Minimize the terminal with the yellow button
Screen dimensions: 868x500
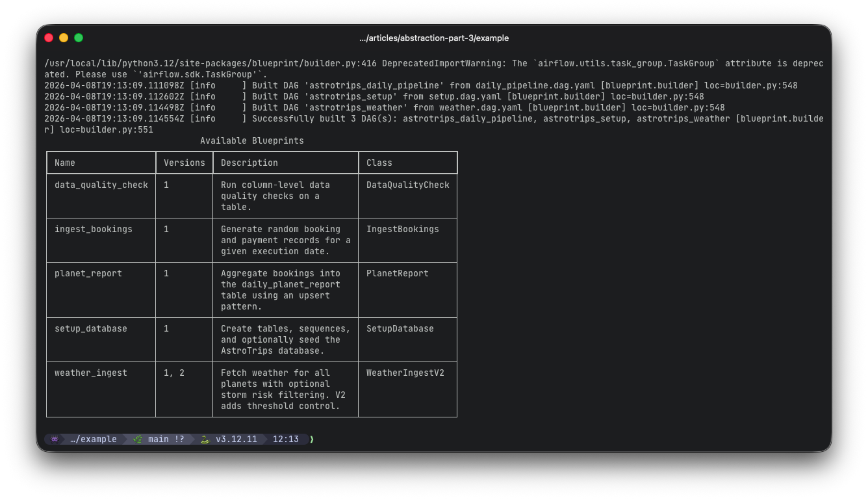pos(64,38)
